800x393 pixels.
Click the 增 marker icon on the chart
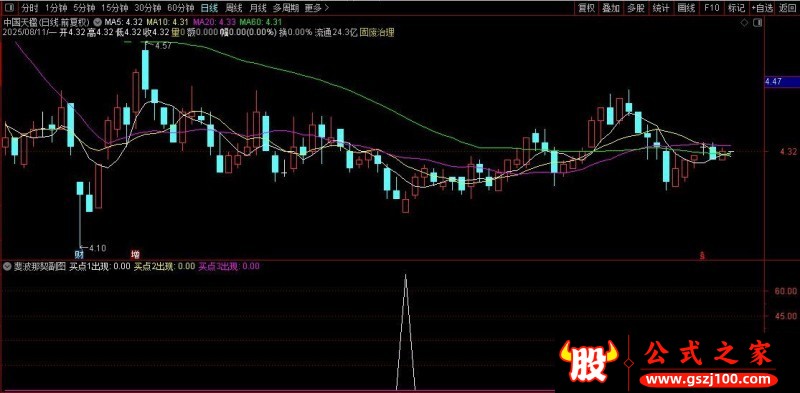135,254
